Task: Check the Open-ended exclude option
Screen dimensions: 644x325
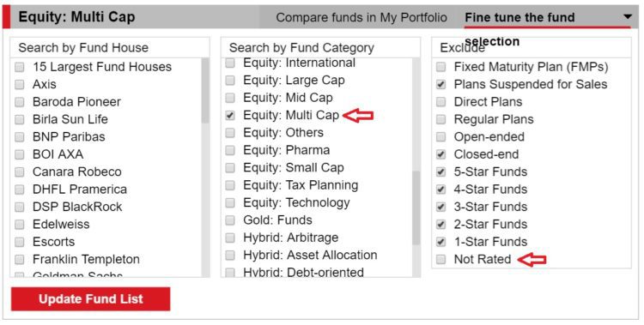Action: [x=440, y=136]
